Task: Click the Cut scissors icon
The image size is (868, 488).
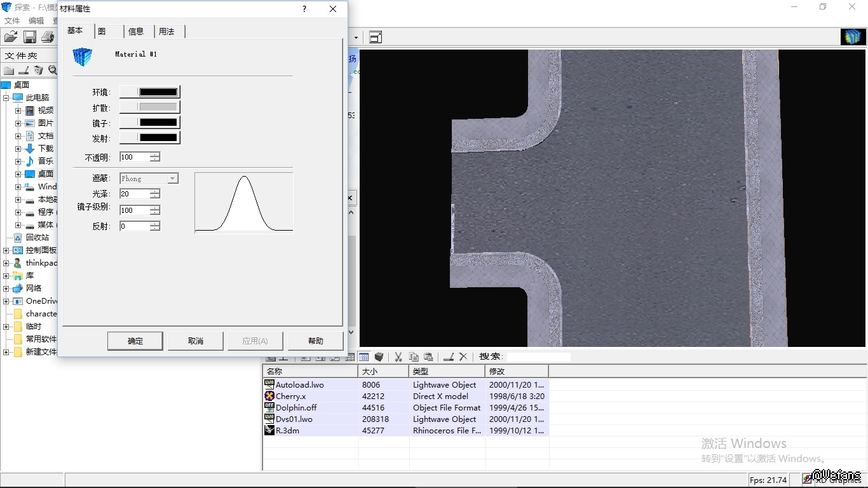Action: (x=398, y=357)
